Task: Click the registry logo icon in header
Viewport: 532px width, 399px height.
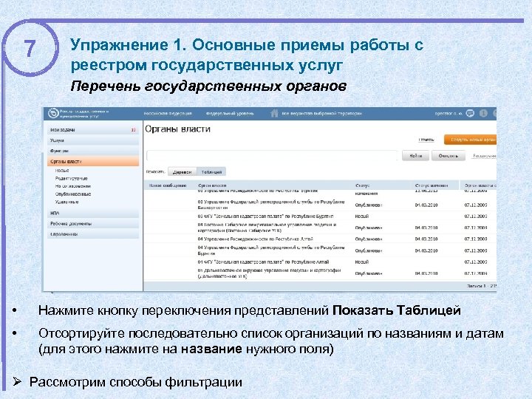Action: (x=53, y=113)
